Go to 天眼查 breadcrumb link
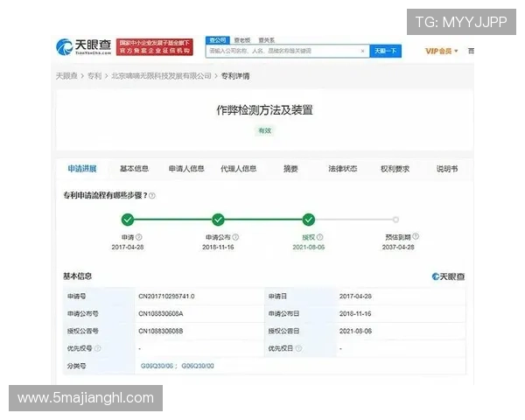 [66, 76]
